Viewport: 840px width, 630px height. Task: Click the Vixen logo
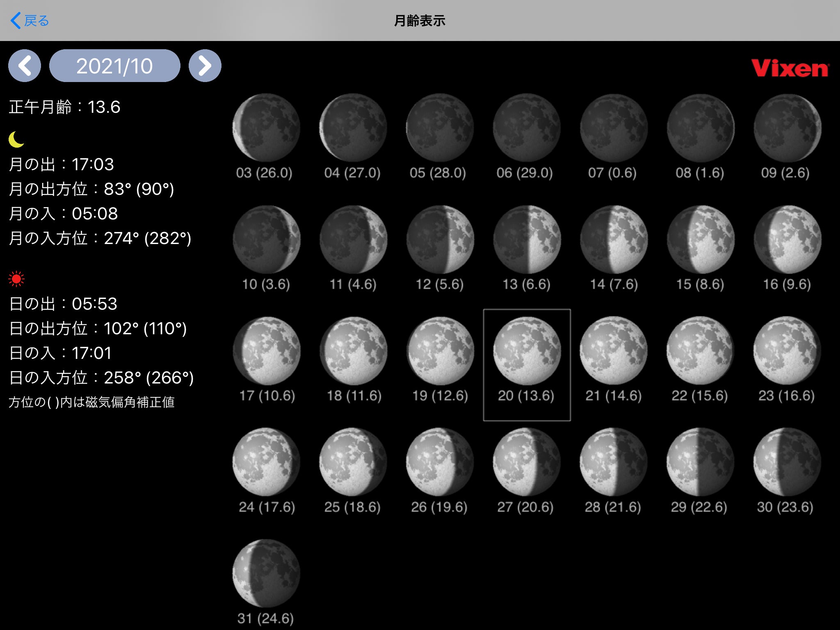(790, 68)
